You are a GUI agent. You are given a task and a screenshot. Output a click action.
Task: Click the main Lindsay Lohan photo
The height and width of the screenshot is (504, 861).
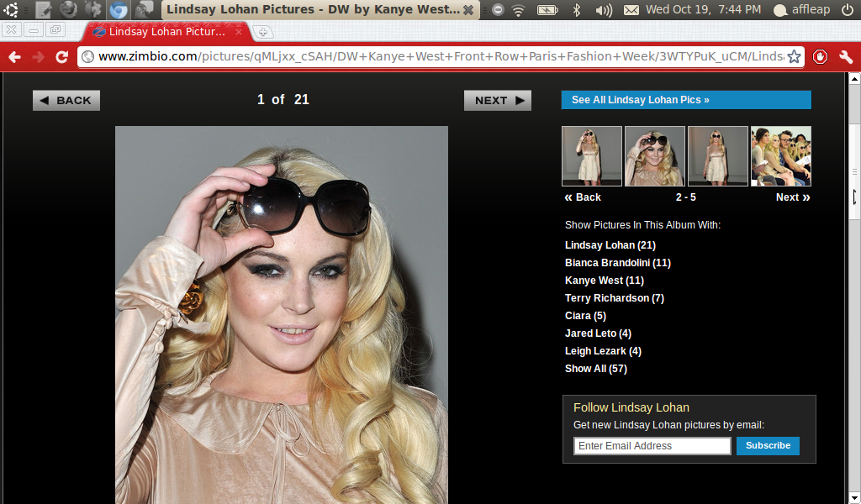[281, 315]
